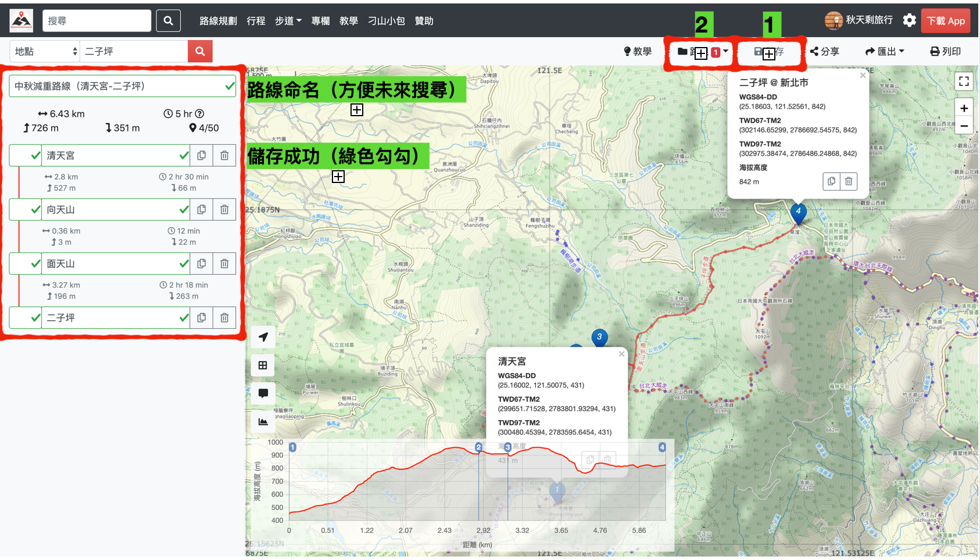Delete point in 二子坪 popup
Screen dimensions: 980x560
click(x=849, y=181)
